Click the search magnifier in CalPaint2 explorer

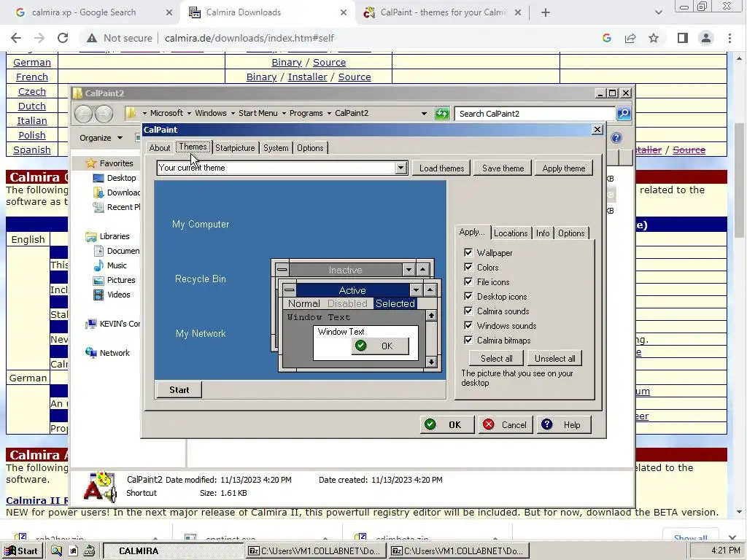(x=624, y=113)
